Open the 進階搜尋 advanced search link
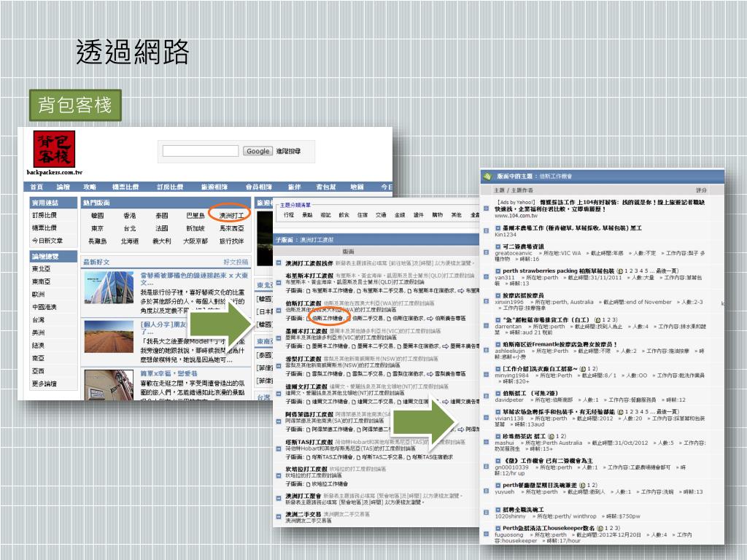 tap(289, 151)
